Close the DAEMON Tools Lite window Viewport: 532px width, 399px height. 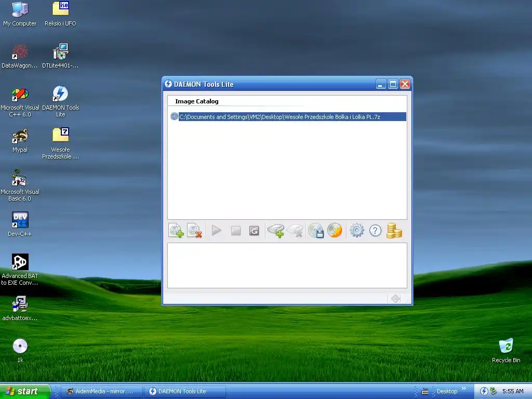[x=405, y=84]
